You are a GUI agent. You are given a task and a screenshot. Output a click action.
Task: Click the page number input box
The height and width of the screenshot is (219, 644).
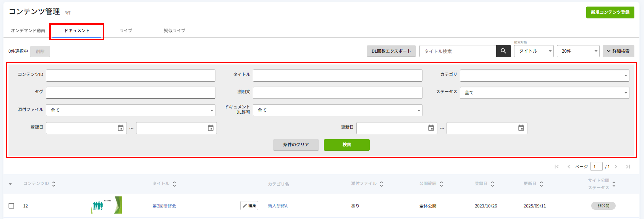[596, 167]
